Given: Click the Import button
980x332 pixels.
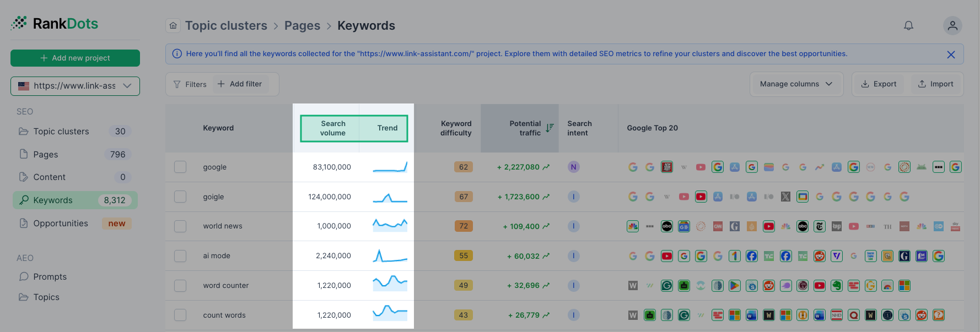Looking at the screenshot, I should click(x=935, y=84).
